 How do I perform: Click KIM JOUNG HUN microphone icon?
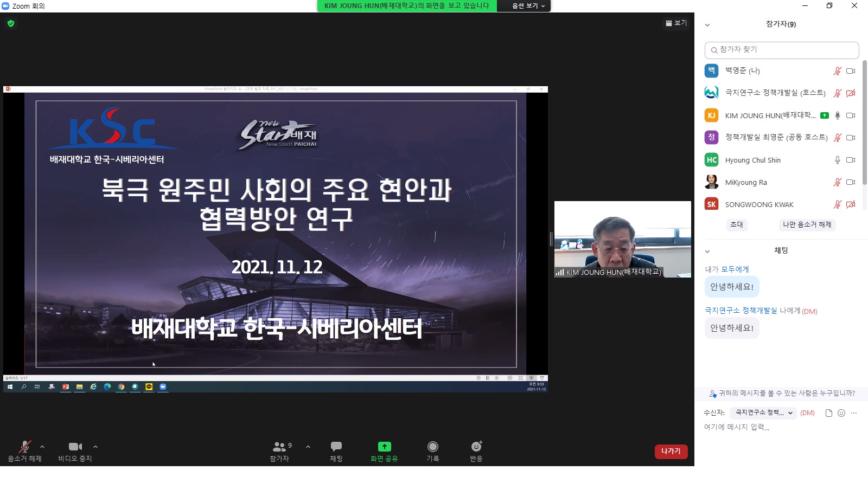pyautogui.click(x=838, y=115)
